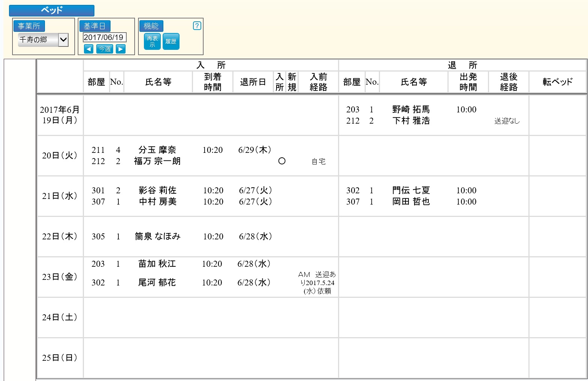Select admission entry 尾河 郁花
Screen dimensions: 588x381
click(157, 282)
